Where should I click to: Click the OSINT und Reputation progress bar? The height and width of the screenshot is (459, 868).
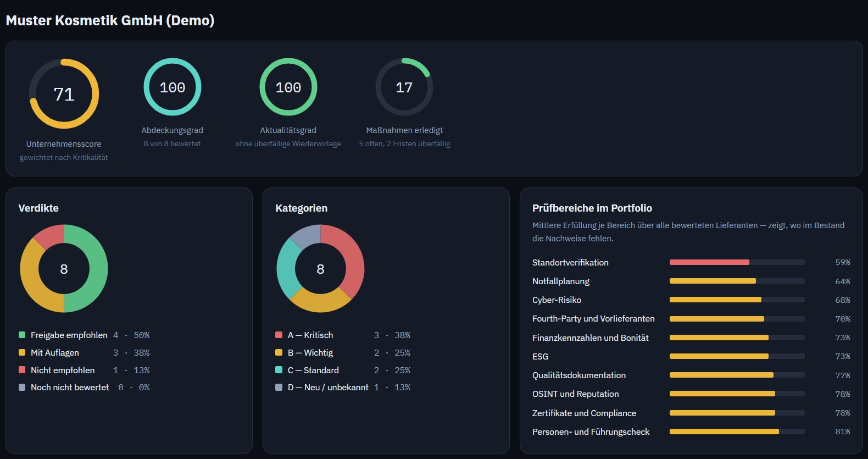[737, 394]
